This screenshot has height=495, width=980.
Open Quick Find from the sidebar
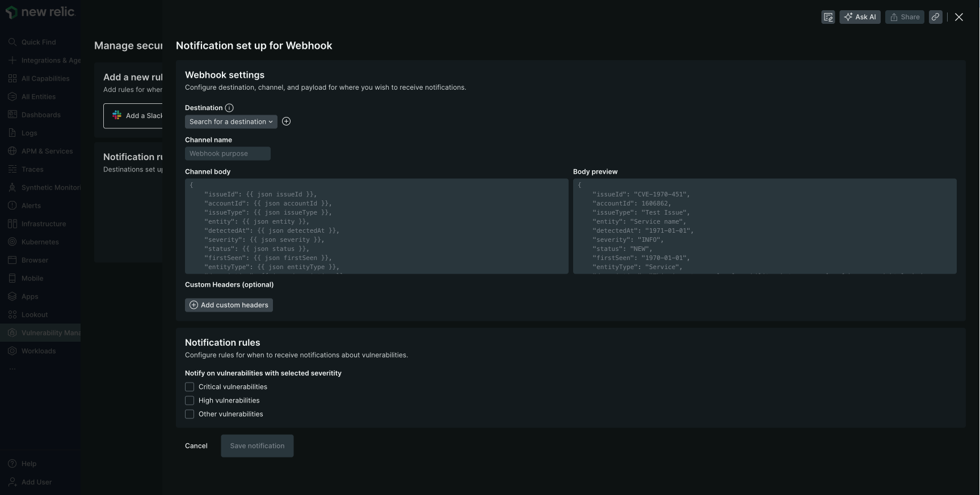[x=38, y=42]
